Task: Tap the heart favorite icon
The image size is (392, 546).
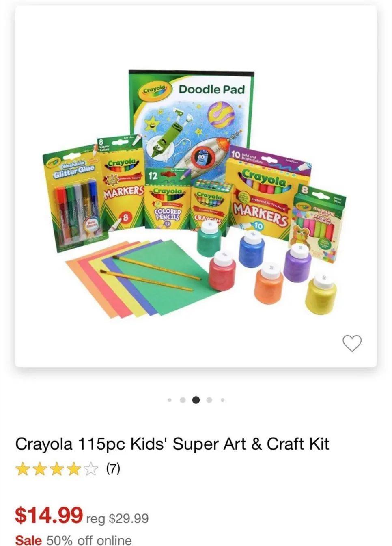Action: coord(352,343)
